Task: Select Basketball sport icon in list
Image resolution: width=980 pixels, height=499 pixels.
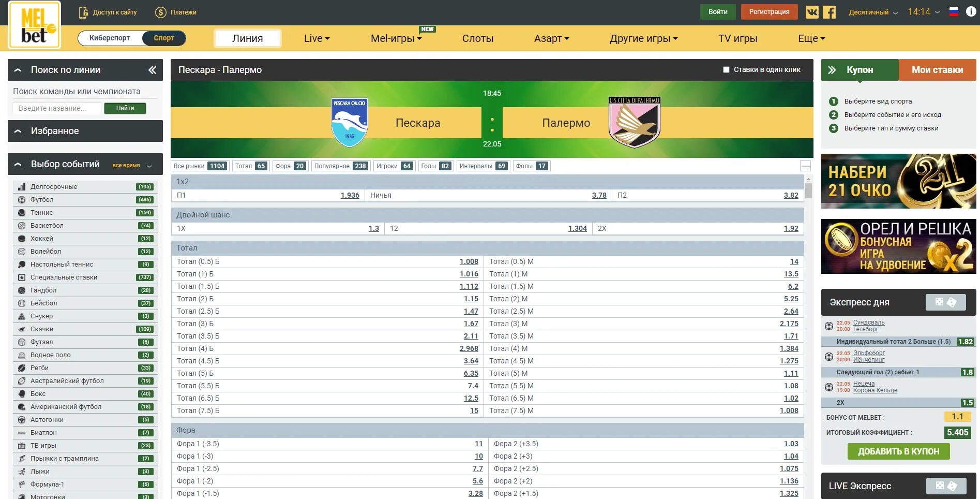Action: 22,226
